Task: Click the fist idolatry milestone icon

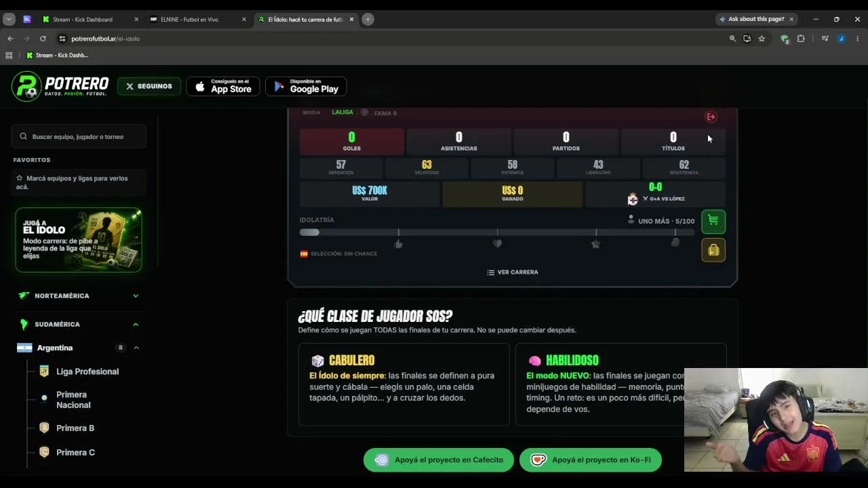Action: [x=675, y=243]
